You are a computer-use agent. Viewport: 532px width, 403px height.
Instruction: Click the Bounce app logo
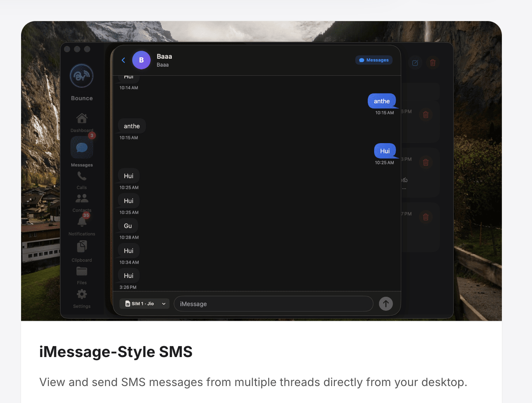(x=82, y=76)
